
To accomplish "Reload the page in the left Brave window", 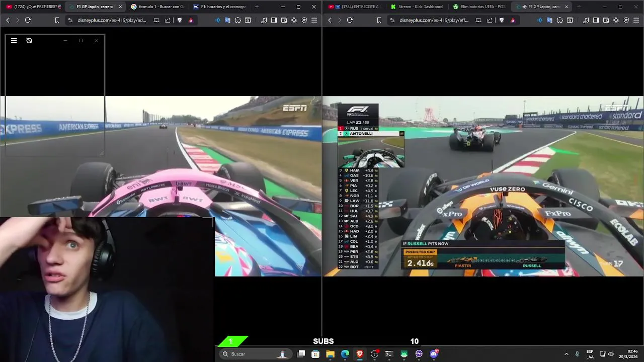I will click(28, 20).
